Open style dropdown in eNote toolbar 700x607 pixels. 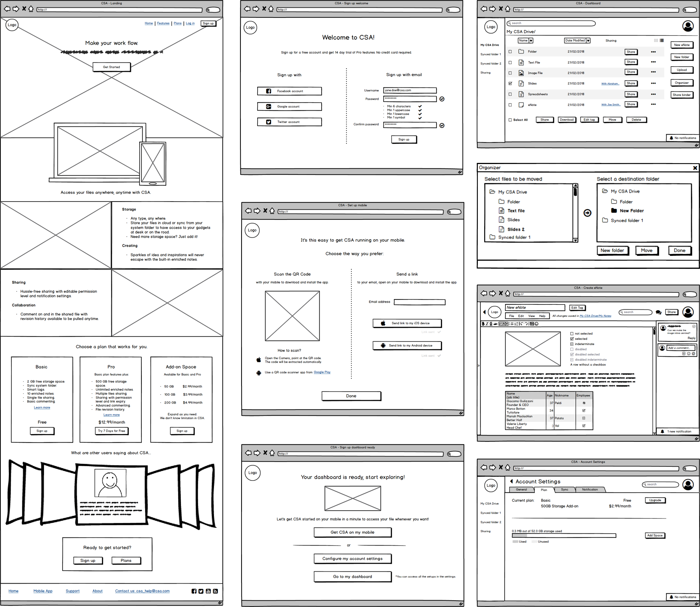pyautogui.click(x=504, y=324)
